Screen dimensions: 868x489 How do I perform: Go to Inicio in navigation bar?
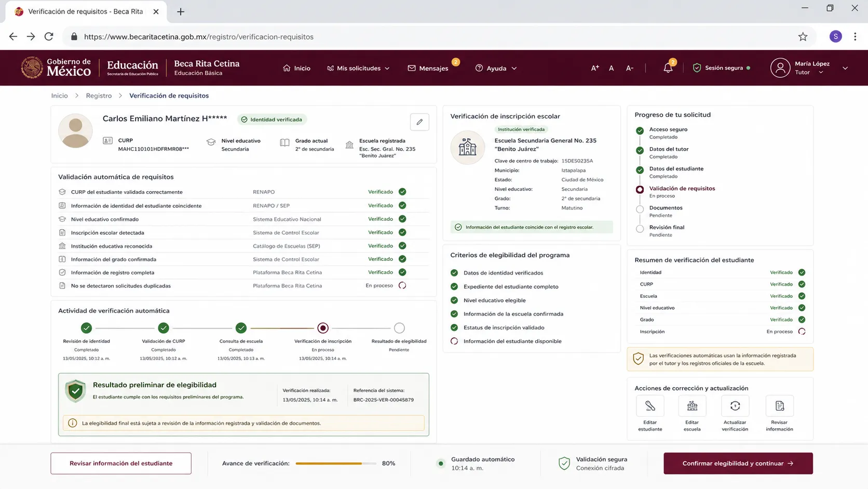coord(296,68)
